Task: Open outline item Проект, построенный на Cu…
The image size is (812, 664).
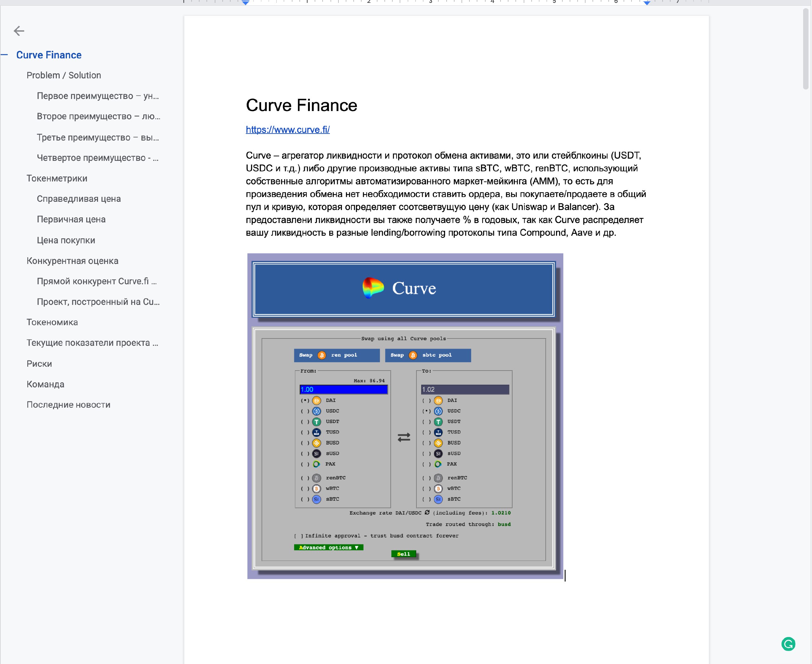Action: [98, 302]
